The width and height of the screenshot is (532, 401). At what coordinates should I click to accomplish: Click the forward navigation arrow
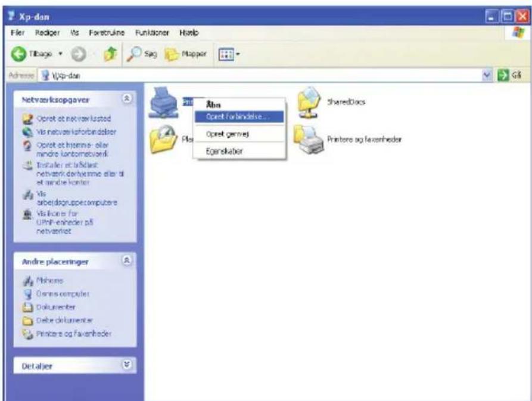pyautogui.click(x=79, y=54)
